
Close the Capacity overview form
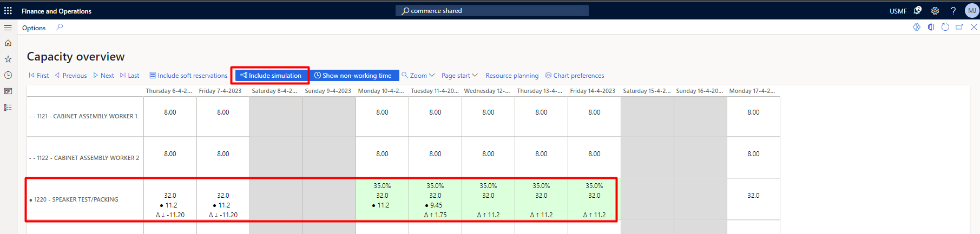point(974,27)
